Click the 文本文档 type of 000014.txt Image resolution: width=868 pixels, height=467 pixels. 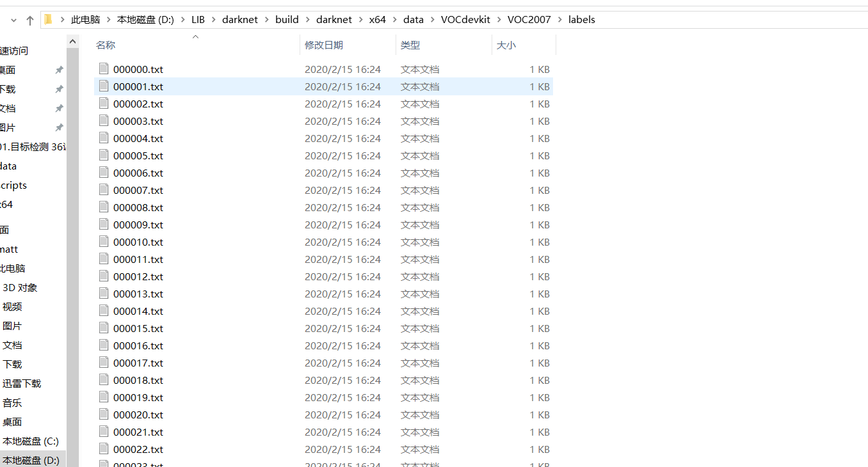(x=420, y=311)
